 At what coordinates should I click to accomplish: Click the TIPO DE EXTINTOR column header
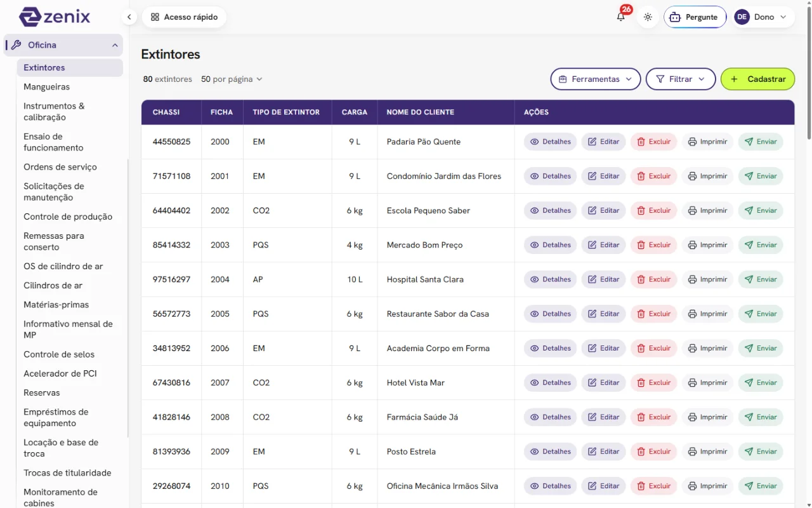click(x=286, y=112)
